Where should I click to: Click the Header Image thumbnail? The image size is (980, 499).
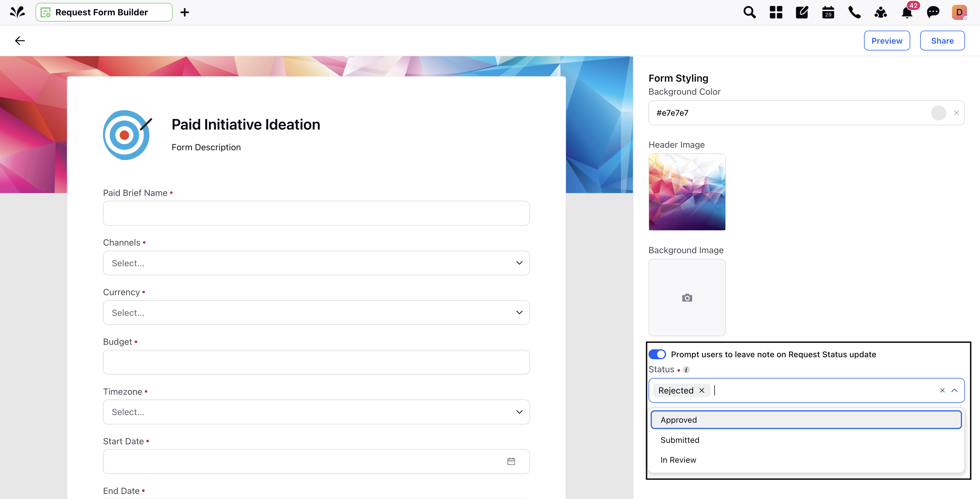687,192
